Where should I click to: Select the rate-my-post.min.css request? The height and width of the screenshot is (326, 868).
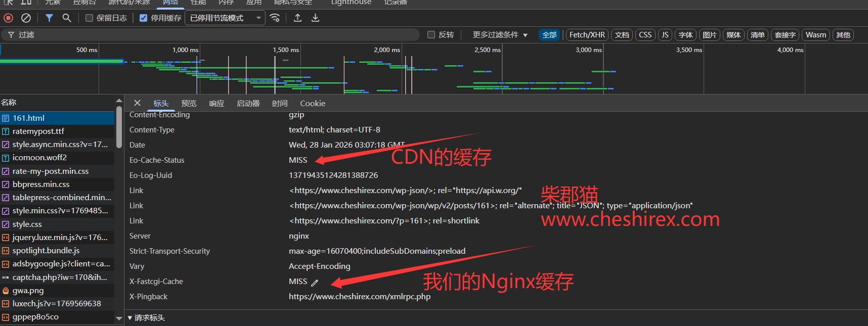57,171
